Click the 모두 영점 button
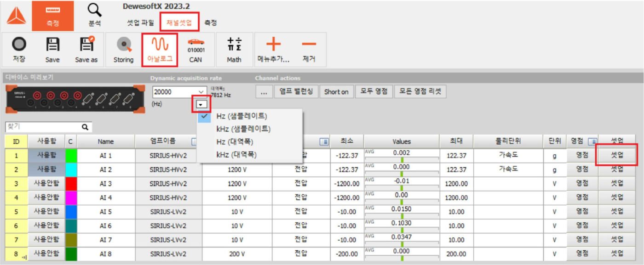 (x=373, y=92)
